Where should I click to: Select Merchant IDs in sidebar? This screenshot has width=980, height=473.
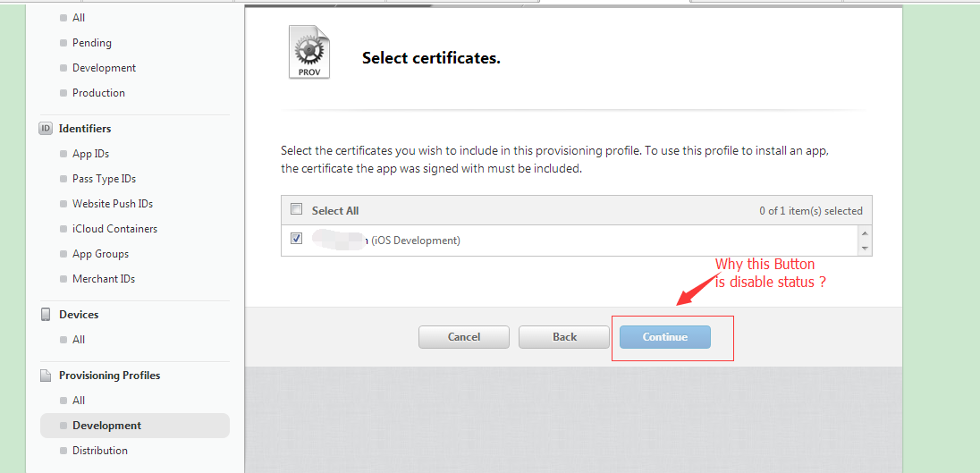coord(104,279)
